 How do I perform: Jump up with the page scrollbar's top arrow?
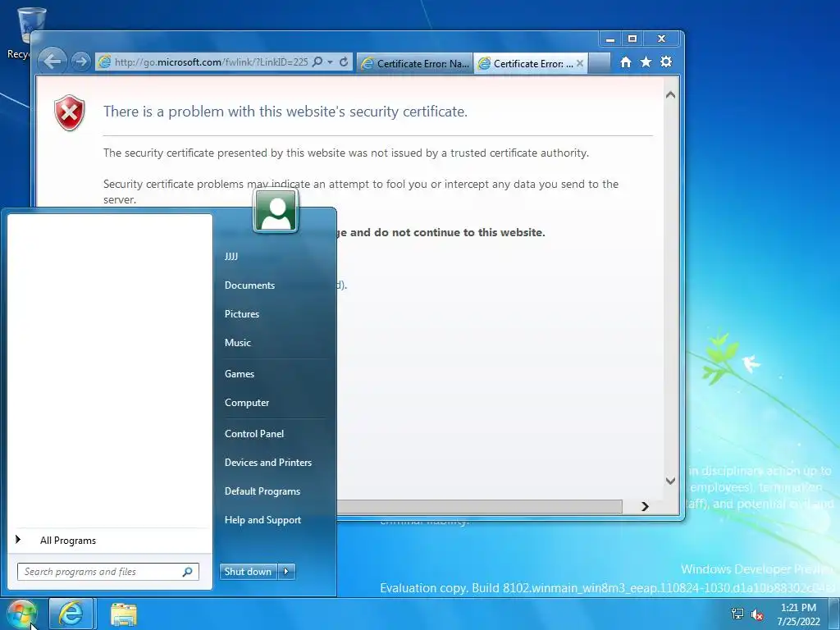tap(670, 95)
